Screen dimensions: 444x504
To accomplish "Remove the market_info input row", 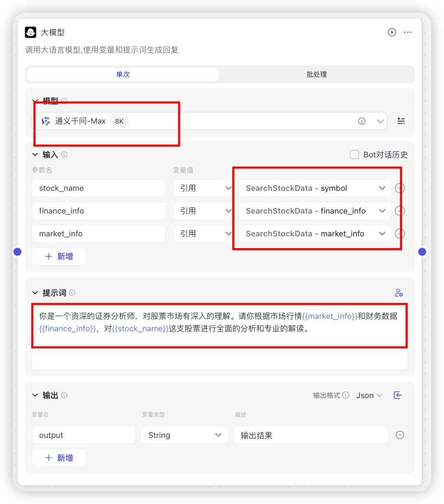I will (x=400, y=233).
